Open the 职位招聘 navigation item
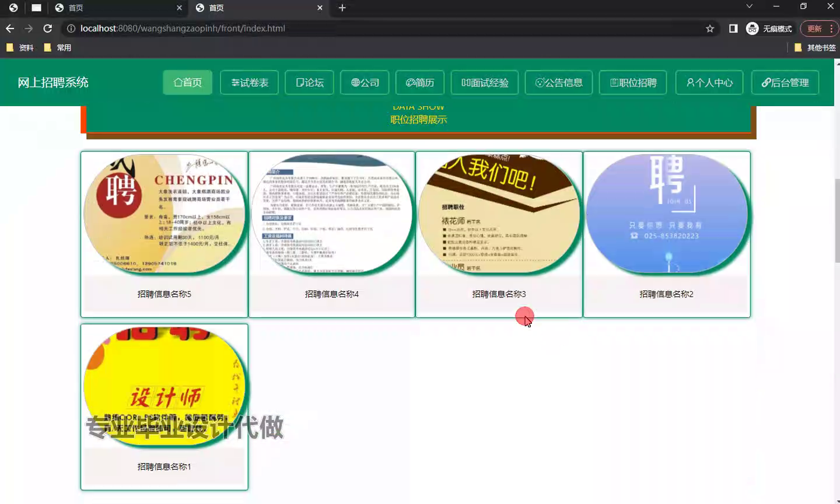Viewport: 840px width, 504px height. point(633,82)
